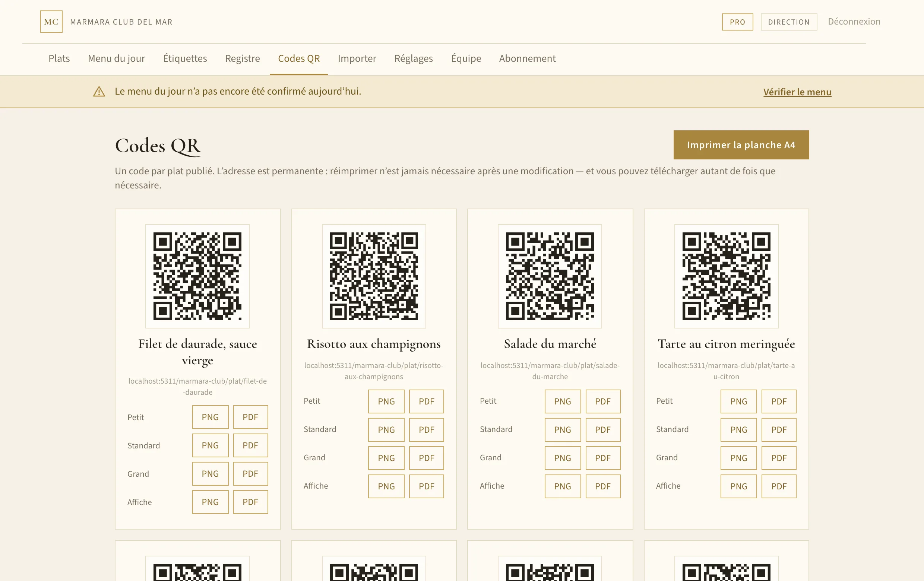Download Petit PDF for Tarte au citron
924x581 pixels.
(x=779, y=401)
